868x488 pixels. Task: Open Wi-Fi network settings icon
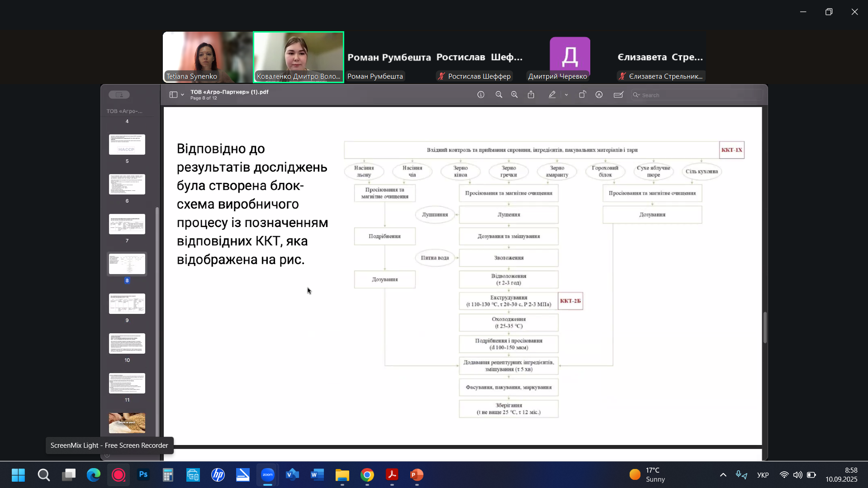coord(784,475)
